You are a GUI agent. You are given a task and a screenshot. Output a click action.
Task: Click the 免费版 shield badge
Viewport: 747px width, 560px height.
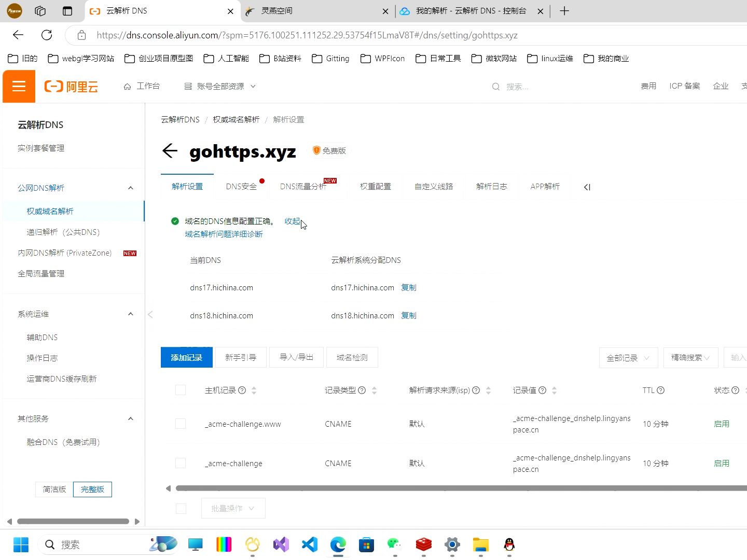click(x=329, y=150)
